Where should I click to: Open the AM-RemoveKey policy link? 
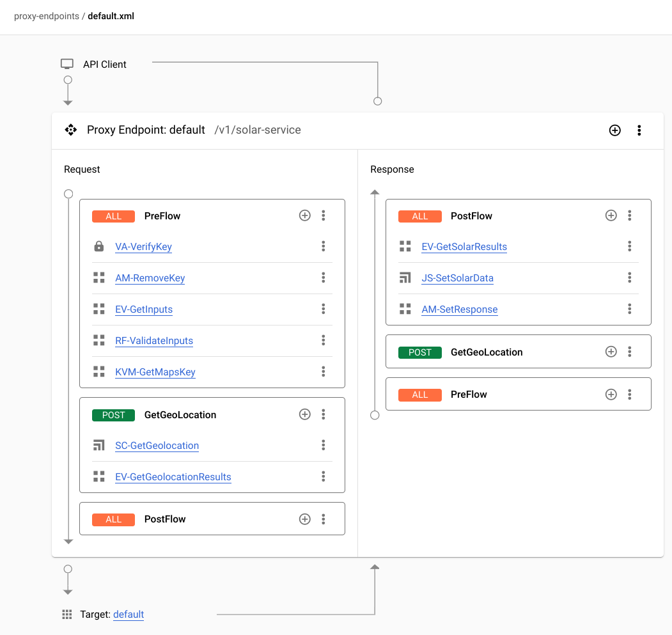point(150,278)
